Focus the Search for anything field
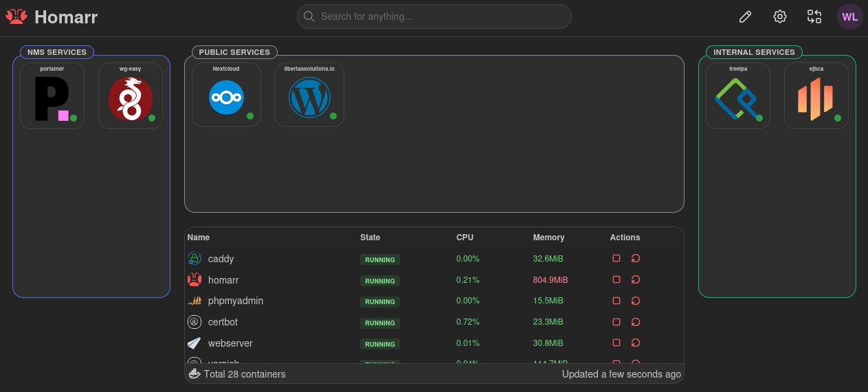This screenshot has height=392, width=868. coord(434,16)
